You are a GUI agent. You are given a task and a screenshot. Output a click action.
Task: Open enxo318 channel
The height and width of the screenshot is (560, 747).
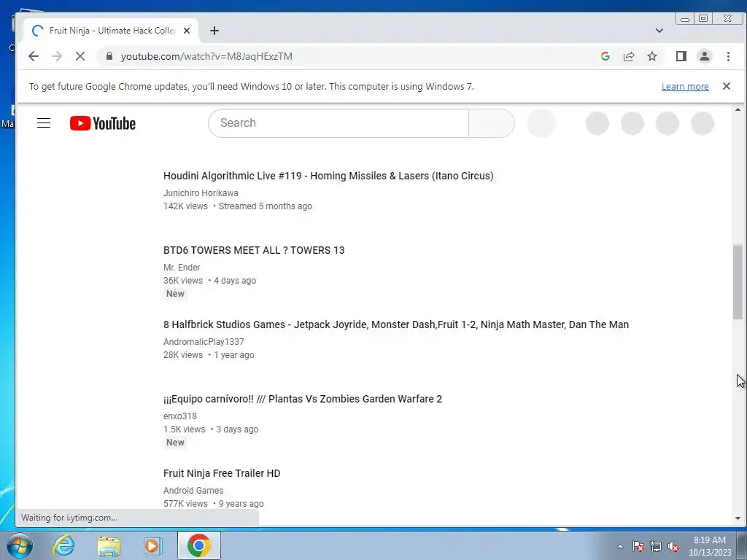click(x=179, y=416)
